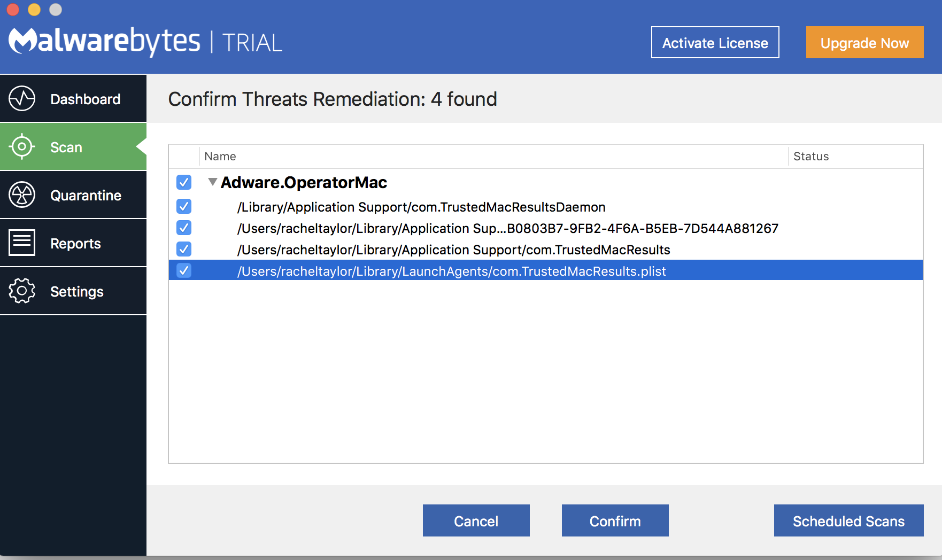Click the red close window button

(13, 10)
